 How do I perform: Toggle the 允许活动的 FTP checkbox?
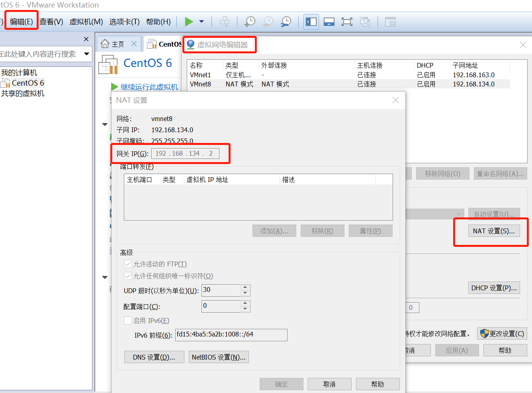[x=128, y=264]
